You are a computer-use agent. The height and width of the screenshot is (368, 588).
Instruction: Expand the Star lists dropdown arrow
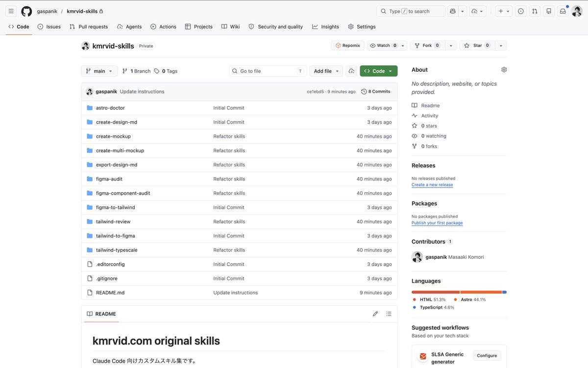click(x=501, y=46)
